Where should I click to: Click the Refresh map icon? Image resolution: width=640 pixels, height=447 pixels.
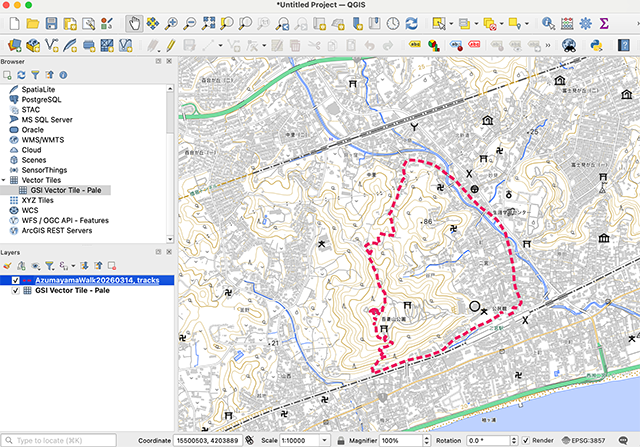click(x=411, y=23)
